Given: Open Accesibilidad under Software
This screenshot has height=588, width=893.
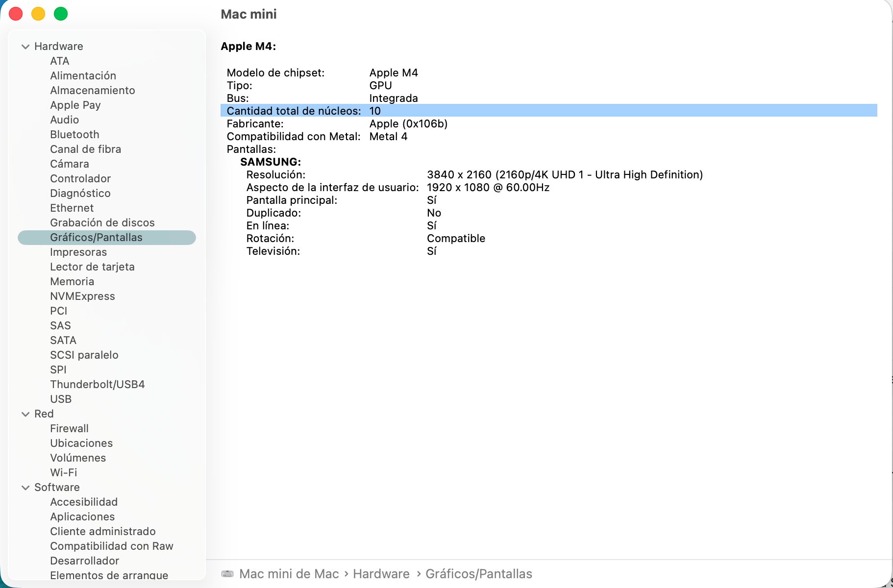Looking at the screenshot, I should [84, 502].
